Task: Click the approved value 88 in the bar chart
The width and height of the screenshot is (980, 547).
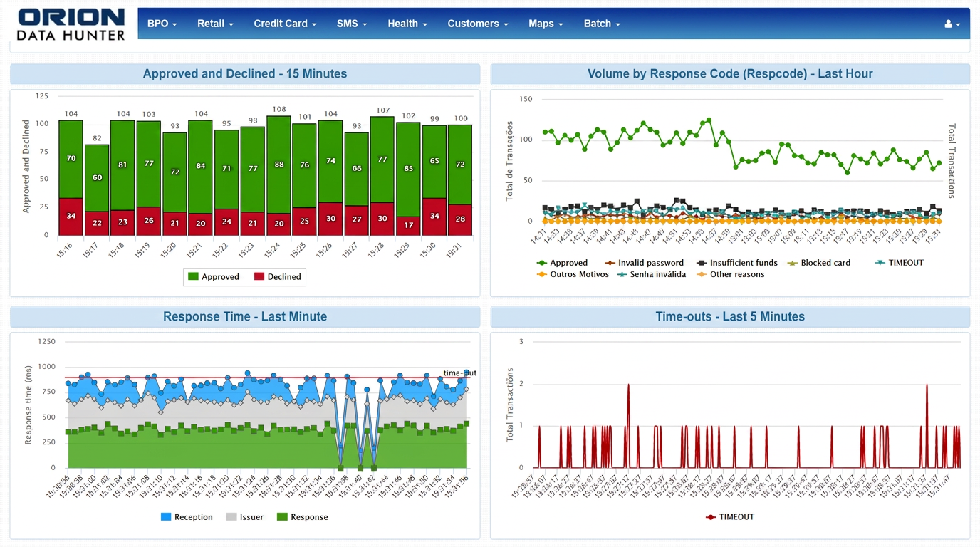Action: [278, 165]
